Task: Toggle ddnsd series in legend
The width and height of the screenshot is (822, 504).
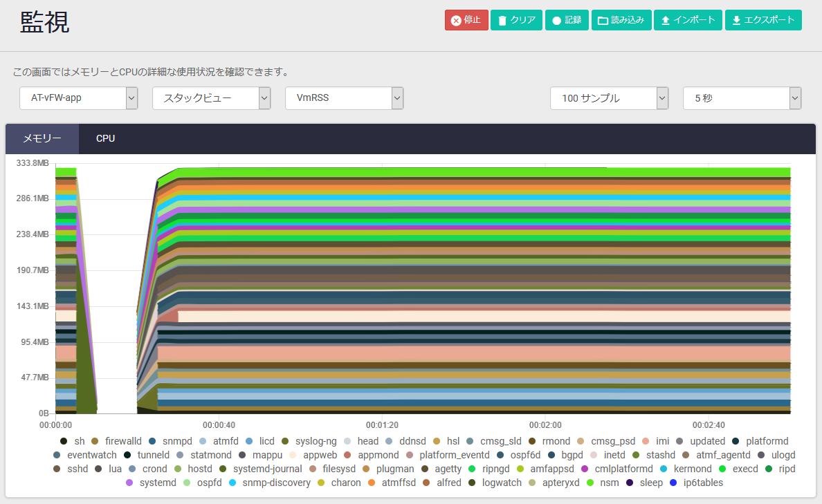Action: coord(405,441)
